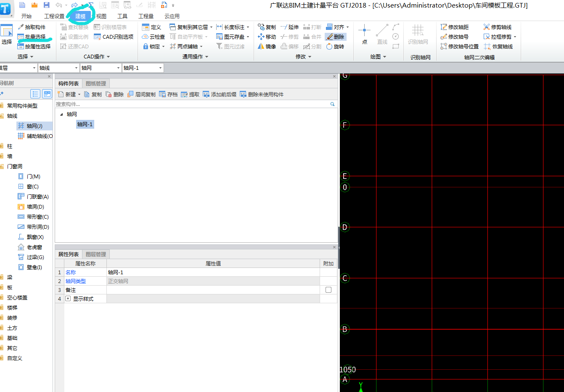The height and width of the screenshot is (392, 564).
Task: Click the highlighted 删除 delete tool in ribbon
Action: click(335, 37)
